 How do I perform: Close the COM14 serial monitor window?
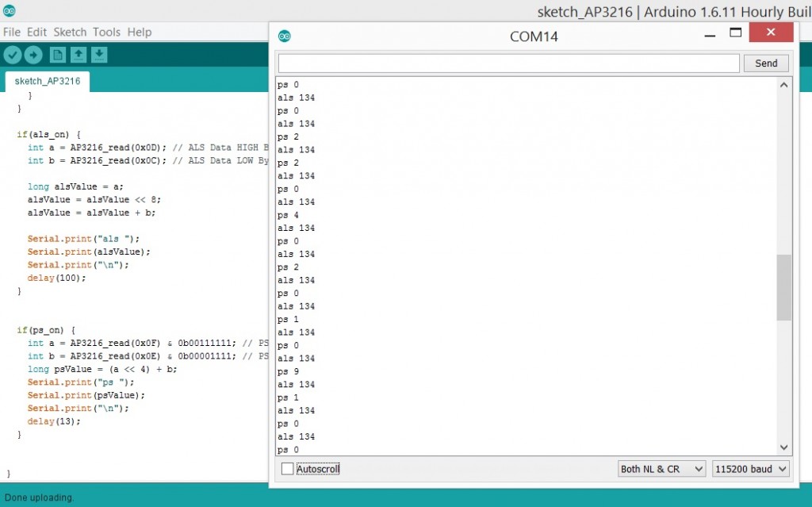771,33
